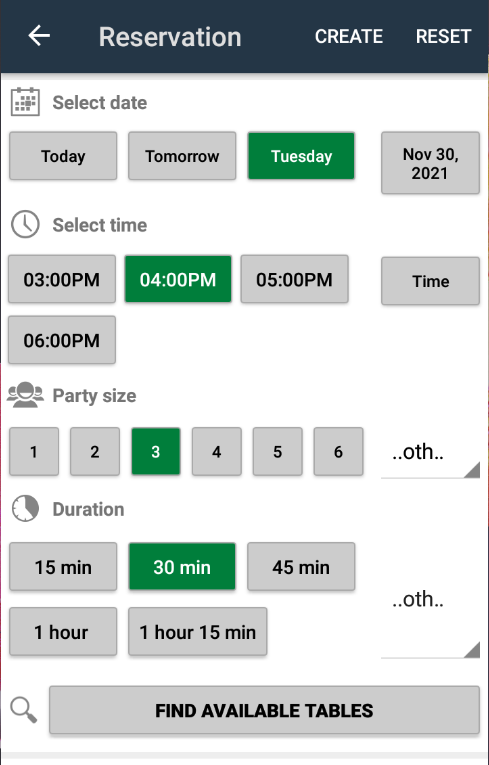Select the 1 hour 15 min duration
This screenshot has width=489, height=765.
198,632
